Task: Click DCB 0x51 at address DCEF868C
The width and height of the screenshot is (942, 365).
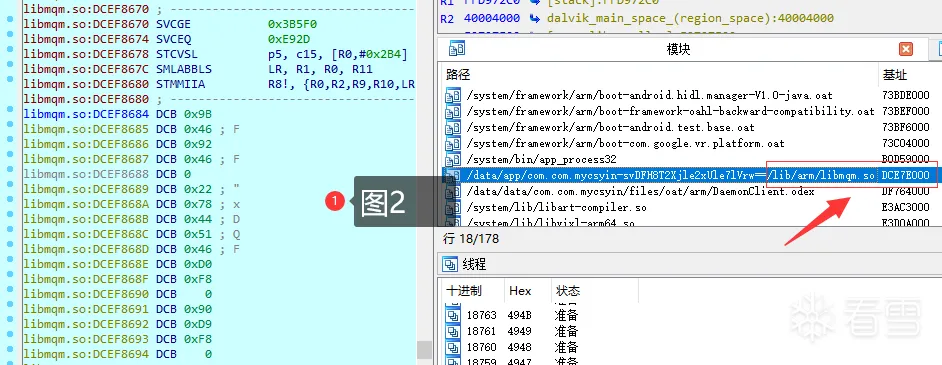Action: (183, 234)
